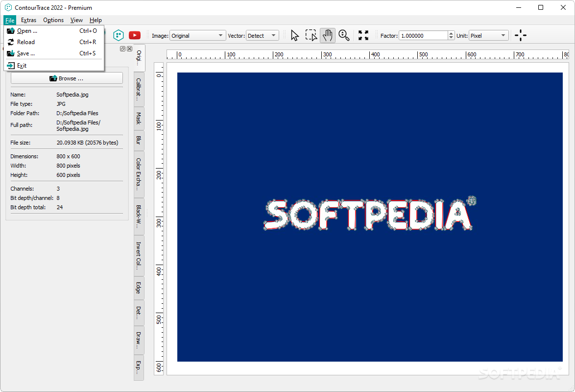Click the ContourTrace hexagon logo toolbar icon
Screen dimensions: 575x392
119,35
